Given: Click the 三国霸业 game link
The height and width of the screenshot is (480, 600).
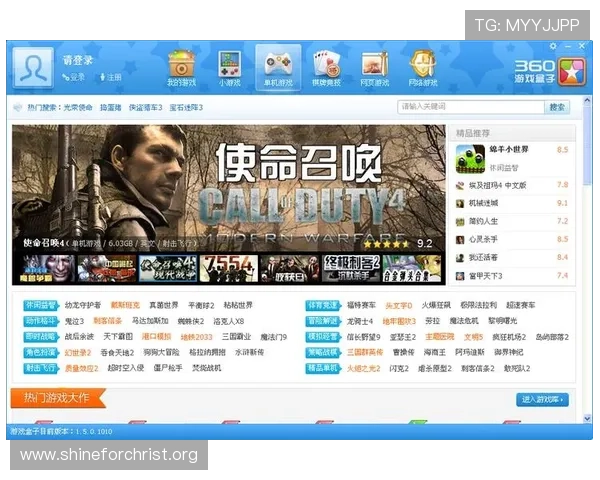Looking at the screenshot, I should (236, 337).
